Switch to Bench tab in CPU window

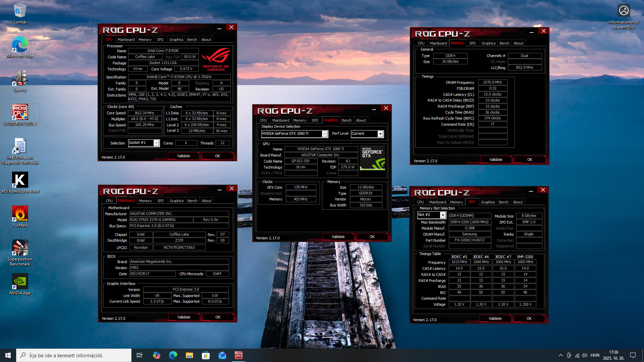(192, 40)
